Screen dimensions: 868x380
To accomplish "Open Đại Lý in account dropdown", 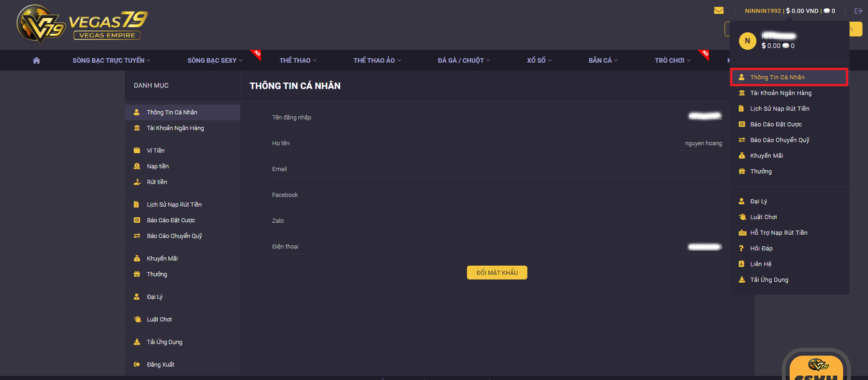I will (789, 201).
